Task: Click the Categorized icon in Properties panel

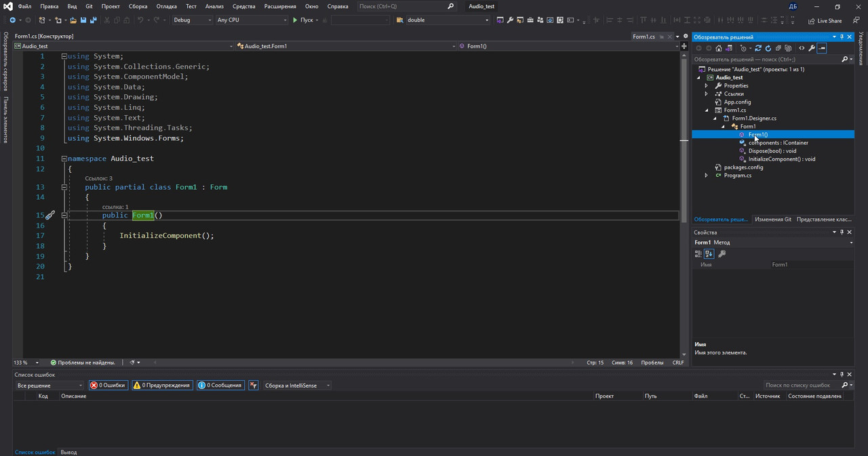Action: (698, 253)
